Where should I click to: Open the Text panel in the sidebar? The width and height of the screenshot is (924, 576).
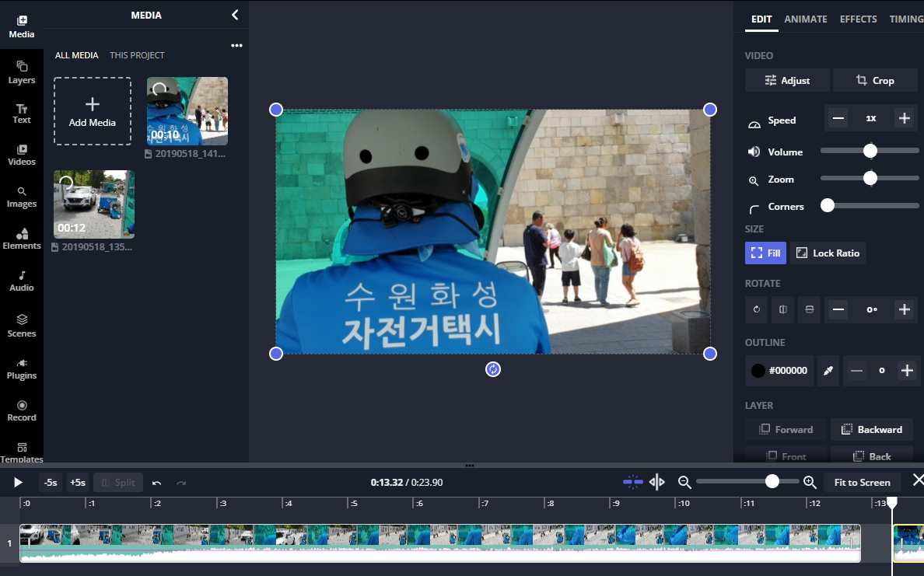(x=22, y=113)
